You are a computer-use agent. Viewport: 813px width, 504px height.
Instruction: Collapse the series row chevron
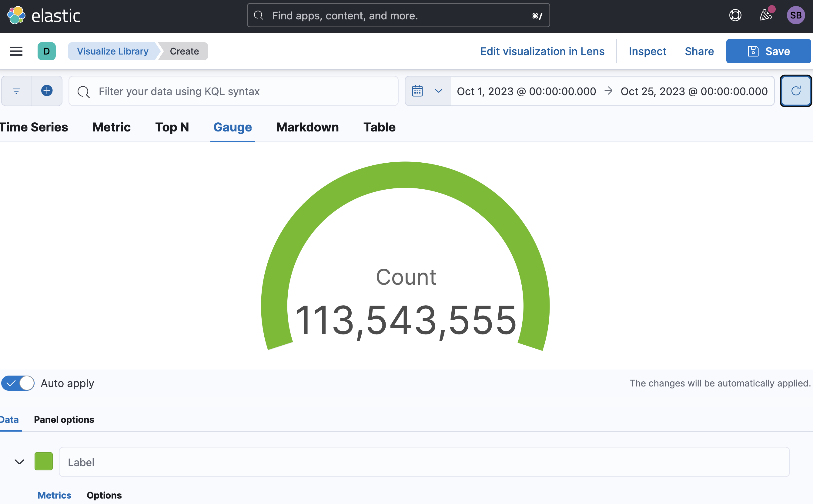click(19, 462)
